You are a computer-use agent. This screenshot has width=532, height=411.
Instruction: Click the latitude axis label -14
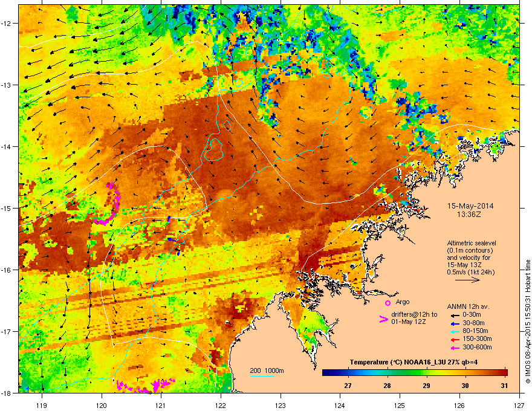[x=7, y=146]
